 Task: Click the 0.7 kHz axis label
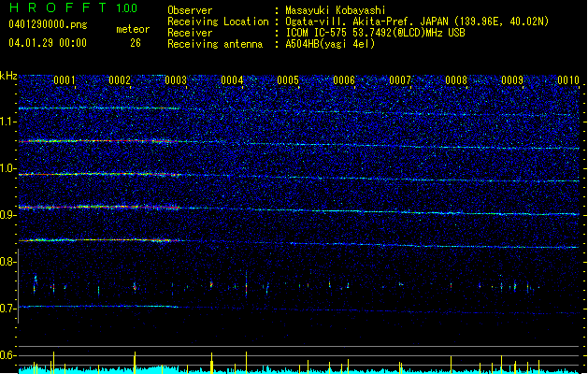8,309
